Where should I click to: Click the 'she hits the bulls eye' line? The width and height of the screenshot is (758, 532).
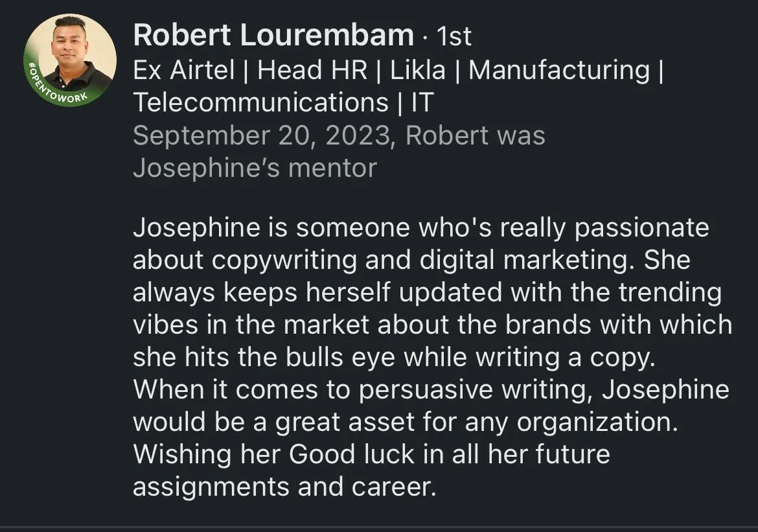[394, 358]
